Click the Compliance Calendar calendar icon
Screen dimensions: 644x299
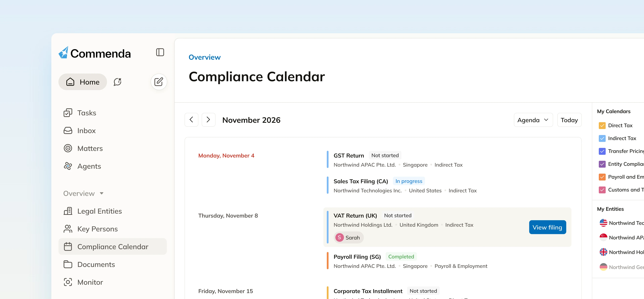[x=68, y=247]
